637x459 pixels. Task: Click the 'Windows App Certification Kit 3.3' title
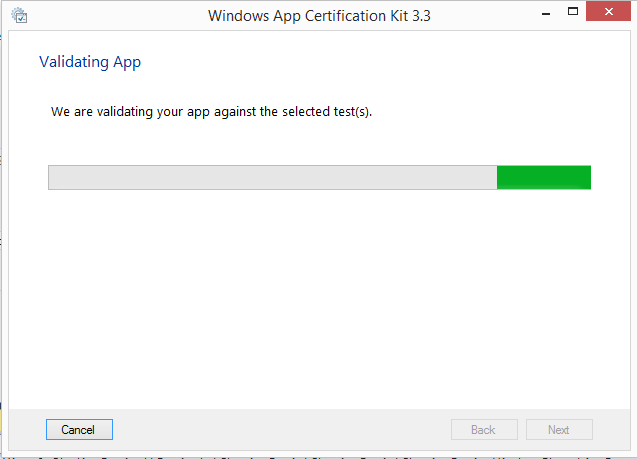[319, 16]
